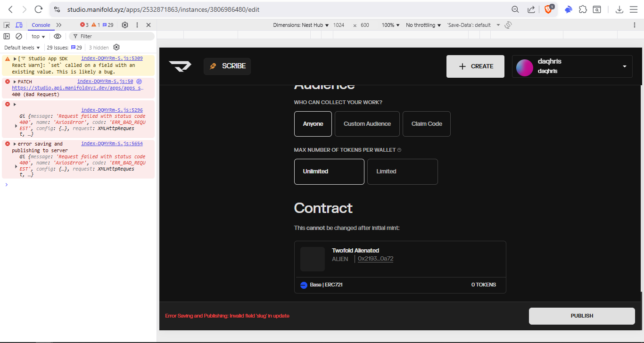
Task: Create a live expression with eye icon
Action: [58, 36]
